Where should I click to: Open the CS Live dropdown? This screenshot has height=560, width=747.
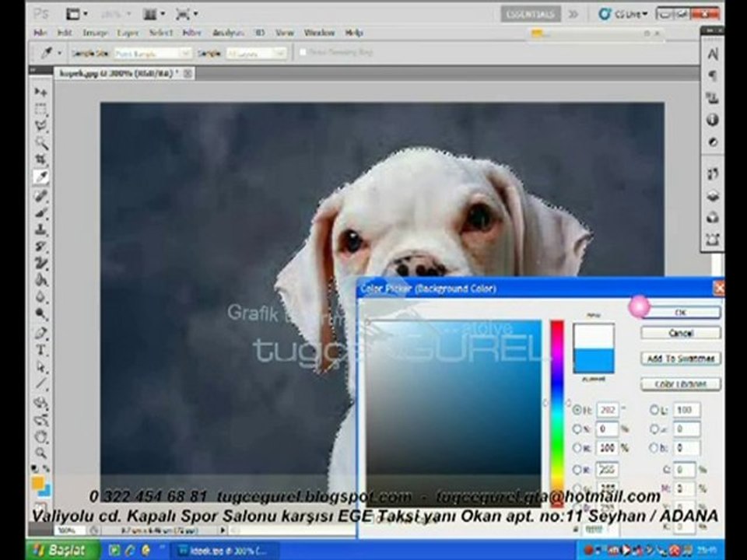click(623, 14)
